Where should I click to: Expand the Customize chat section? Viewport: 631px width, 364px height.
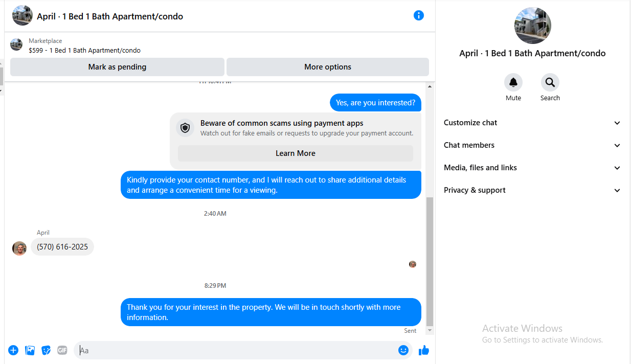click(532, 123)
